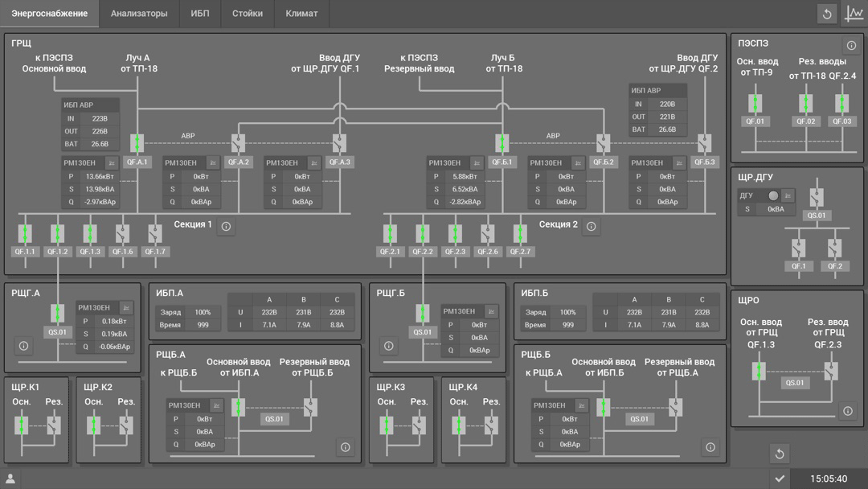Click the user icon in status bar
868x489 pixels.
(x=10, y=479)
